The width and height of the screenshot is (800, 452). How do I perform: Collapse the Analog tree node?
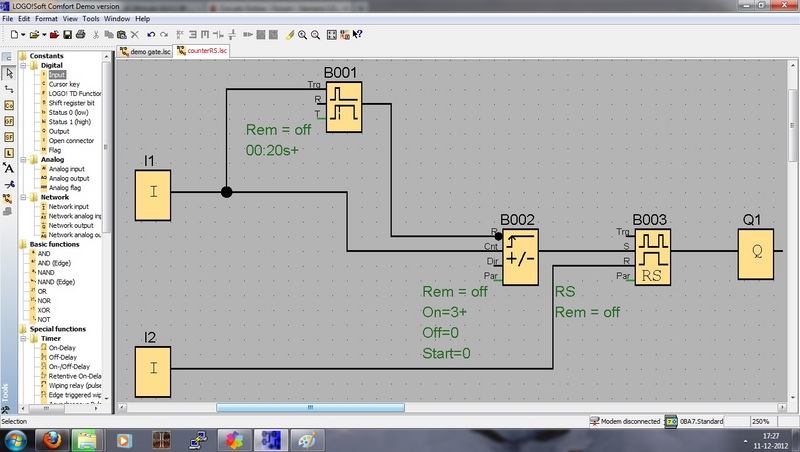click(x=23, y=160)
